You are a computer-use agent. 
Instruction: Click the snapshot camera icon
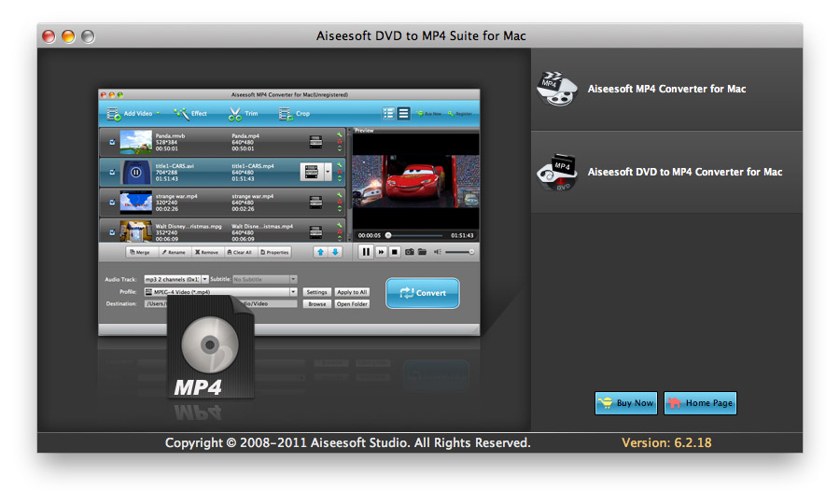pyautogui.click(x=410, y=252)
